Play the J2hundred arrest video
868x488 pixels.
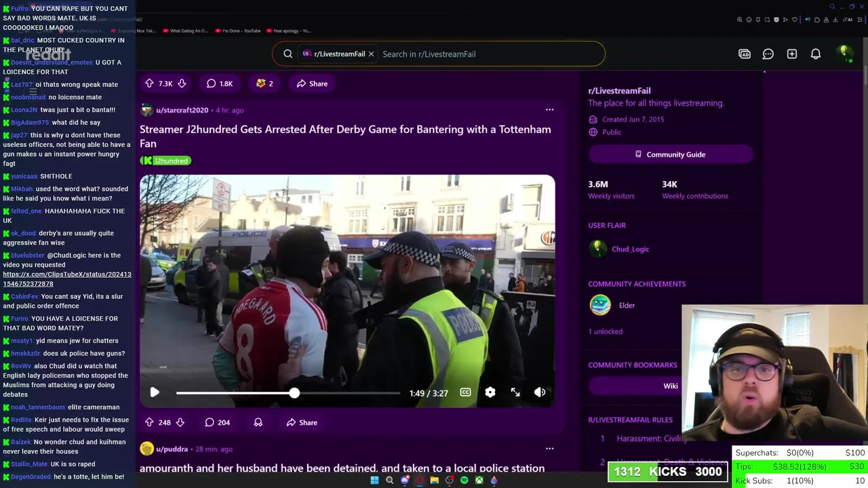coord(155,392)
